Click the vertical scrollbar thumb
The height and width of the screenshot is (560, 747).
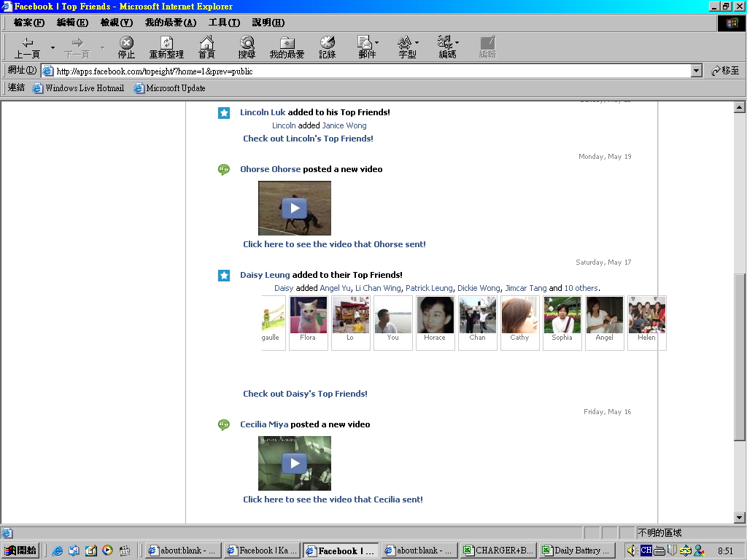click(x=740, y=357)
